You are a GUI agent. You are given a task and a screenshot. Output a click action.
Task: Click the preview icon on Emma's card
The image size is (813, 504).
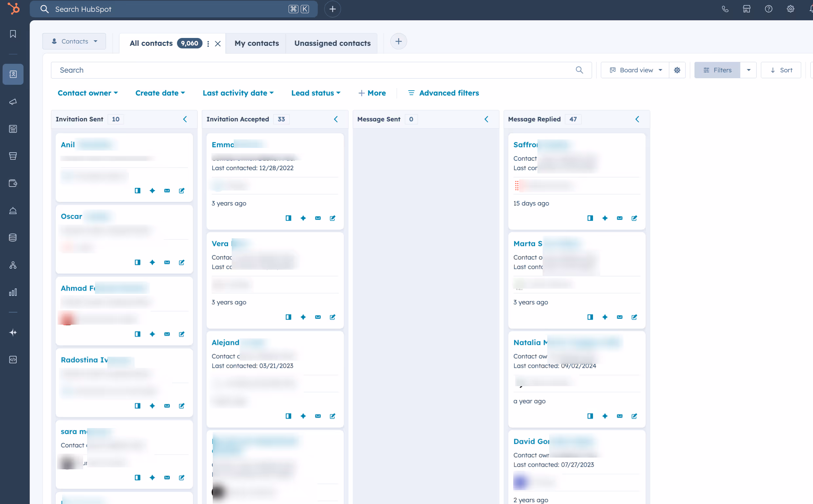[288, 218]
